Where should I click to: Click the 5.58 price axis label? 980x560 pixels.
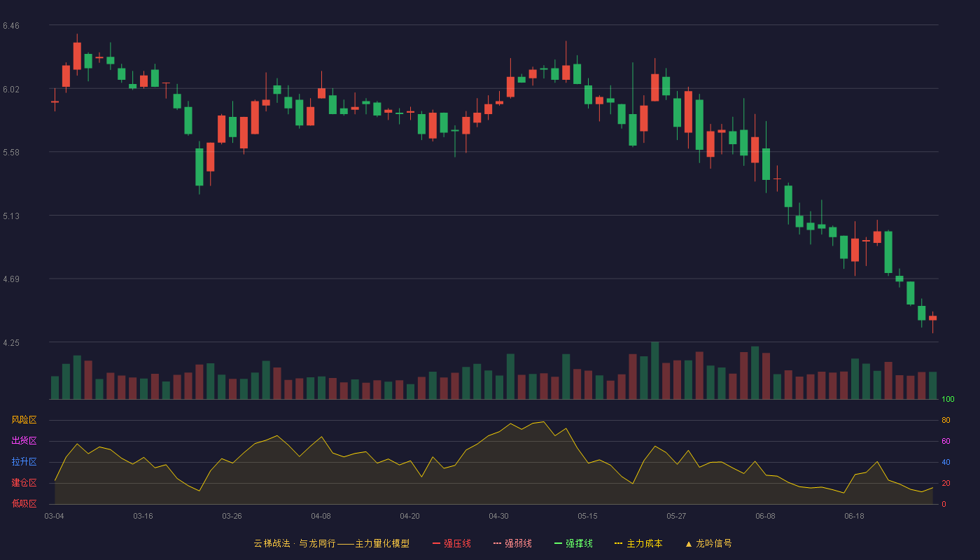coord(11,153)
